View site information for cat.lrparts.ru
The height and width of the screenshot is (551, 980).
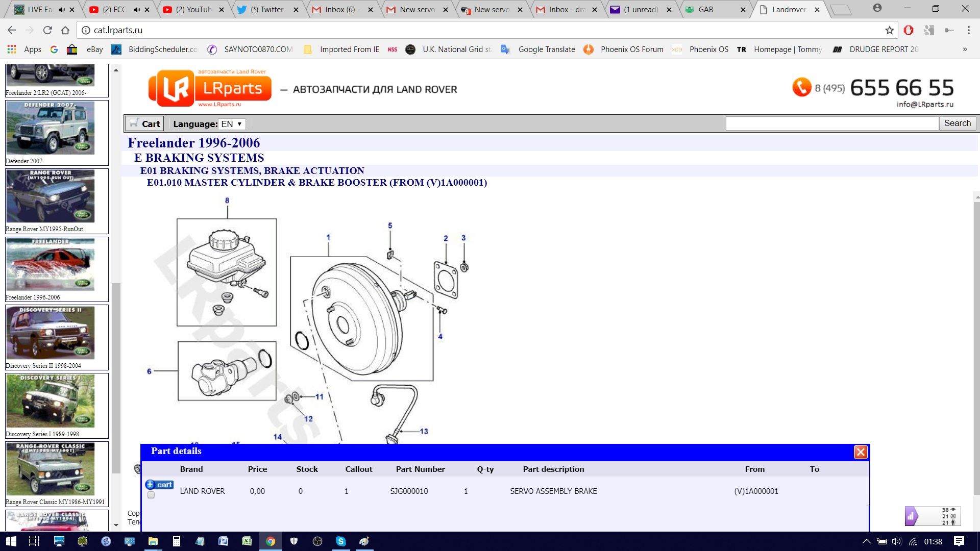(86, 30)
